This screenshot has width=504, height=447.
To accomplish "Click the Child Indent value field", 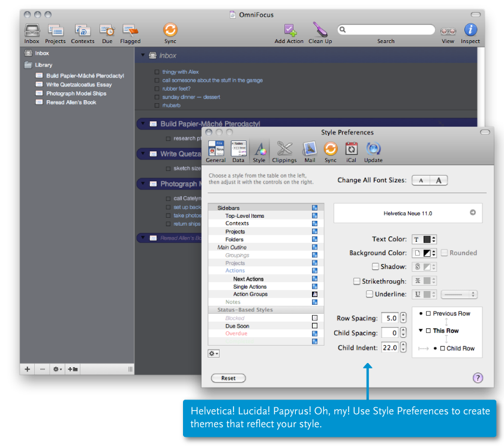I will [390, 347].
